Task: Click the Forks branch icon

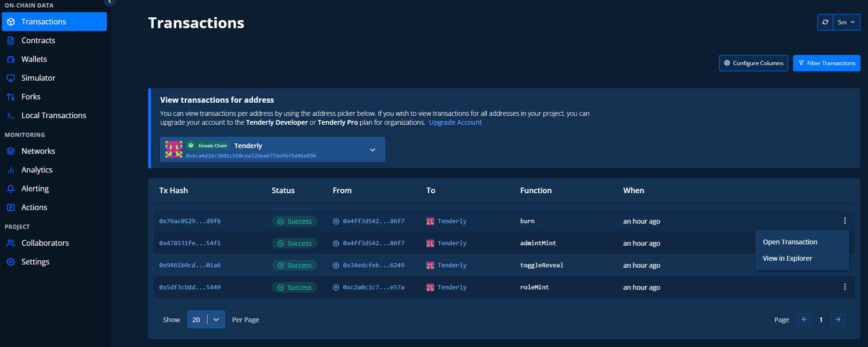Action: [11, 97]
